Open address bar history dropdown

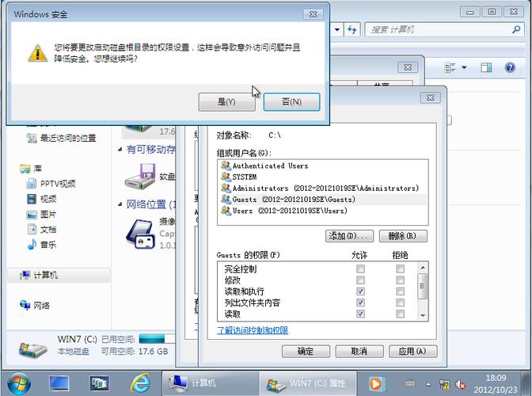click(x=337, y=29)
